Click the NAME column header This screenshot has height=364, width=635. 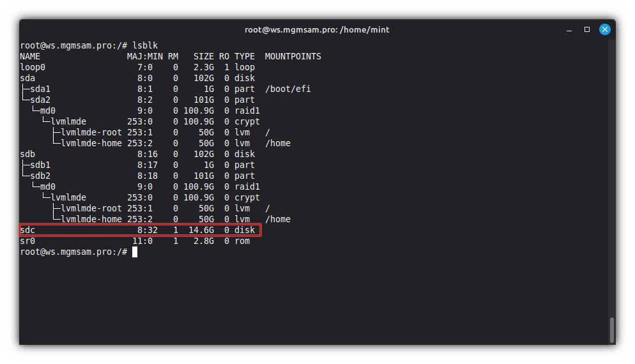pyautogui.click(x=30, y=56)
